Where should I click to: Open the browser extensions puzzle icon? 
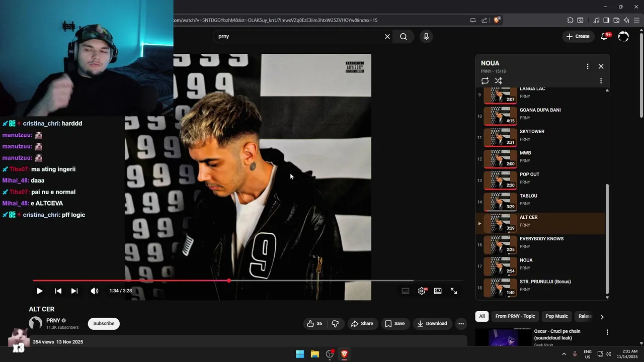point(570,20)
